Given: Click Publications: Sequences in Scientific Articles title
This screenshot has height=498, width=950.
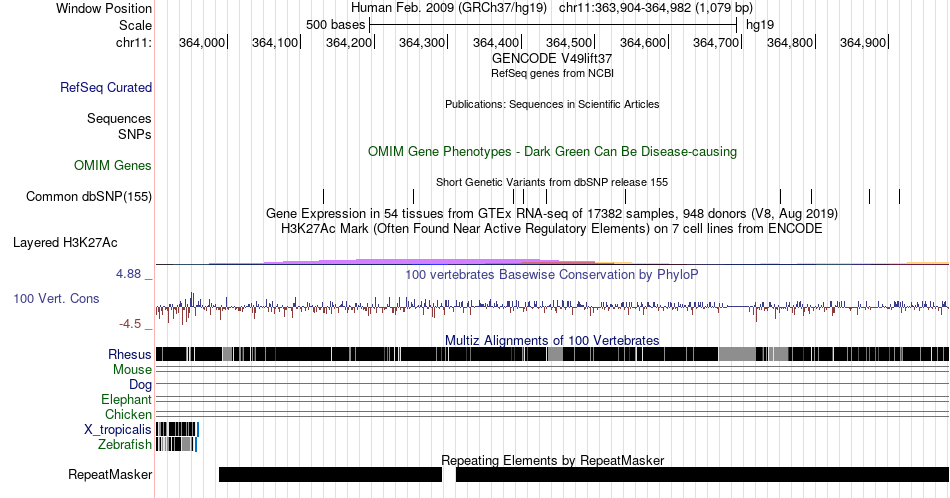Looking at the screenshot, I should click(552, 104).
